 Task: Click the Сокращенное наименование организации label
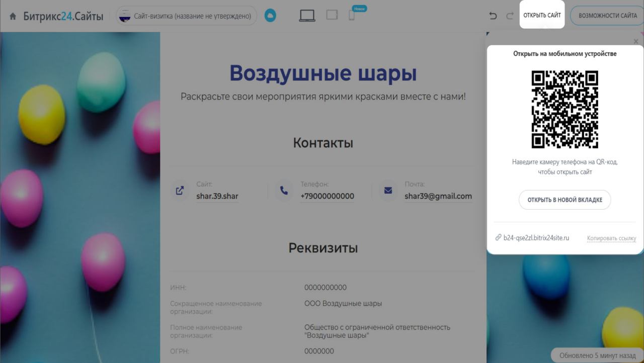pos(216,308)
